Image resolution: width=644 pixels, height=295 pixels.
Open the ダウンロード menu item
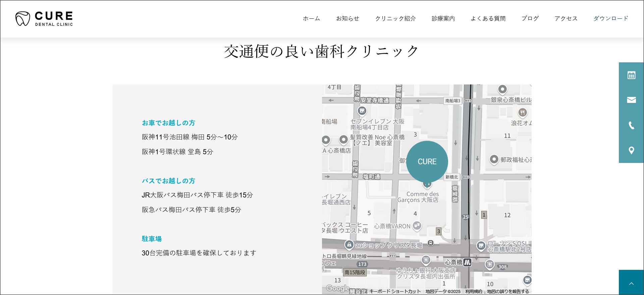click(611, 18)
